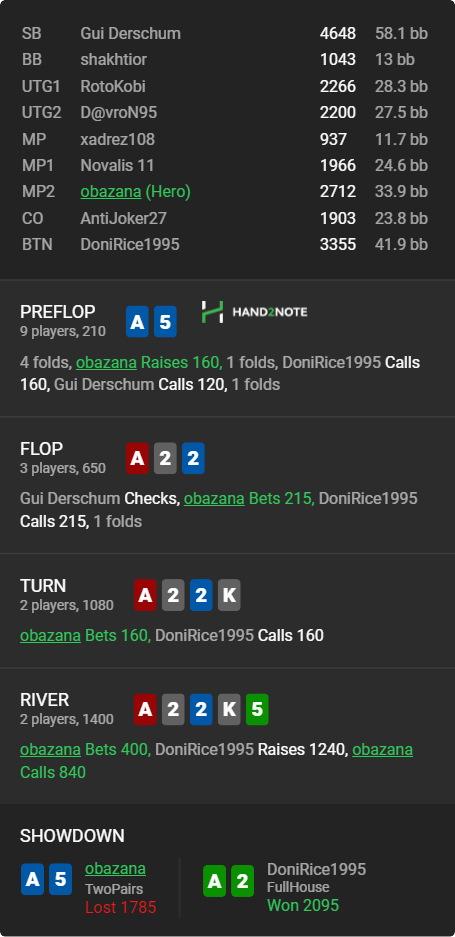Click the RIVER section heading

44,700
